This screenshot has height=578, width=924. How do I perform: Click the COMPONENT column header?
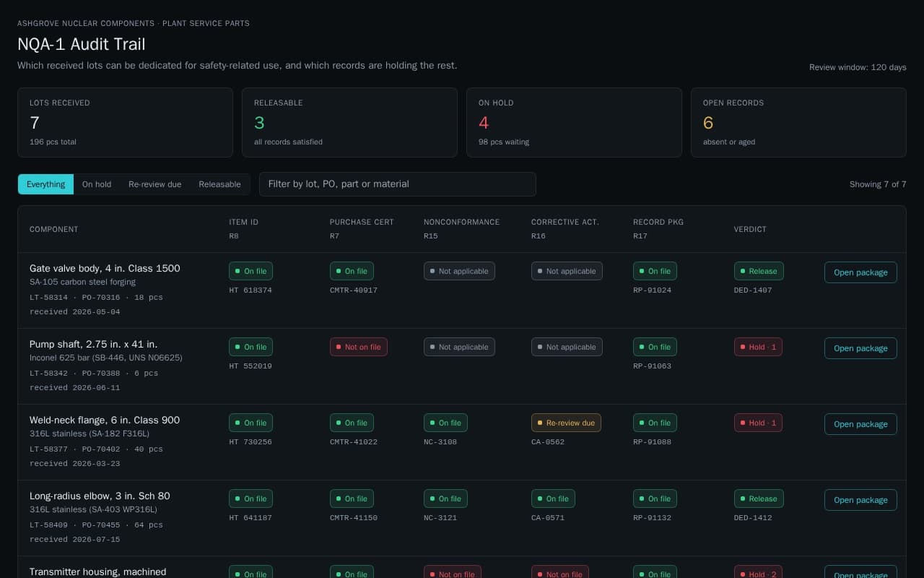tap(54, 229)
